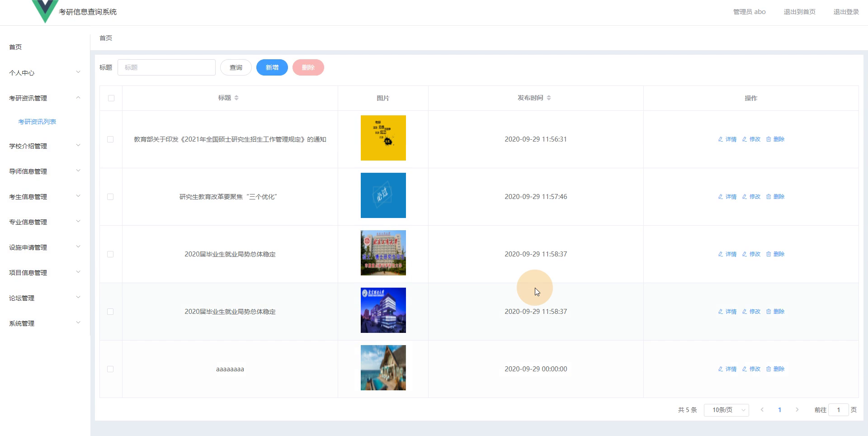Click 修改 for 研究生教育改革 row
Screen dimensions: 868x436
[x=751, y=197]
